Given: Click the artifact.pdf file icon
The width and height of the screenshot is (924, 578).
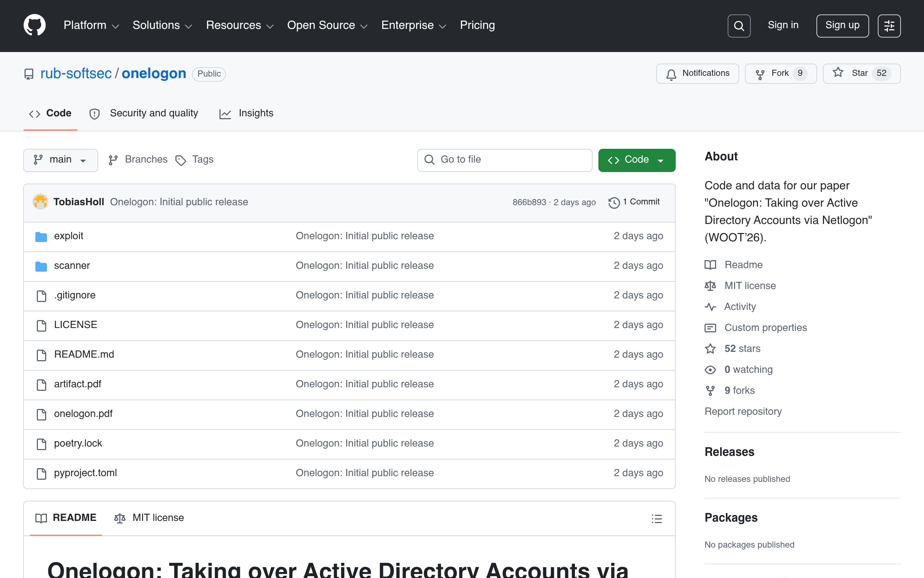Looking at the screenshot, I should coord(41,385).
